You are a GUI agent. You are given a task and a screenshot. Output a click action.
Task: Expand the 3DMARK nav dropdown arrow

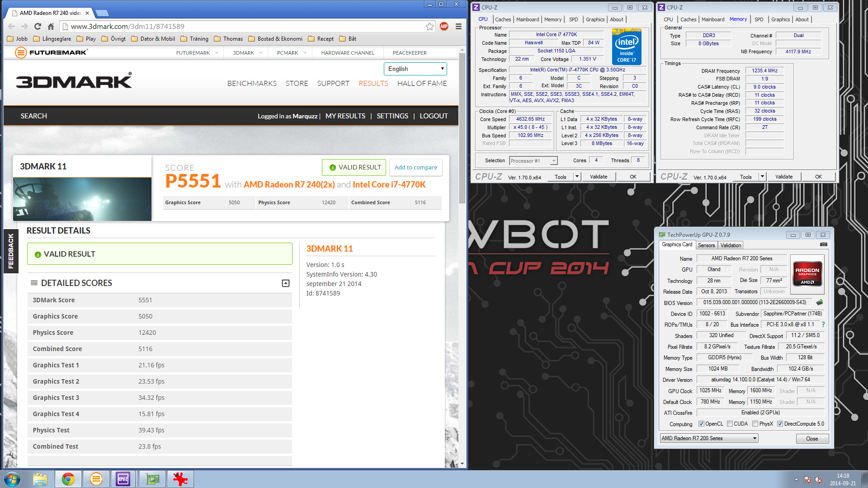261,53
